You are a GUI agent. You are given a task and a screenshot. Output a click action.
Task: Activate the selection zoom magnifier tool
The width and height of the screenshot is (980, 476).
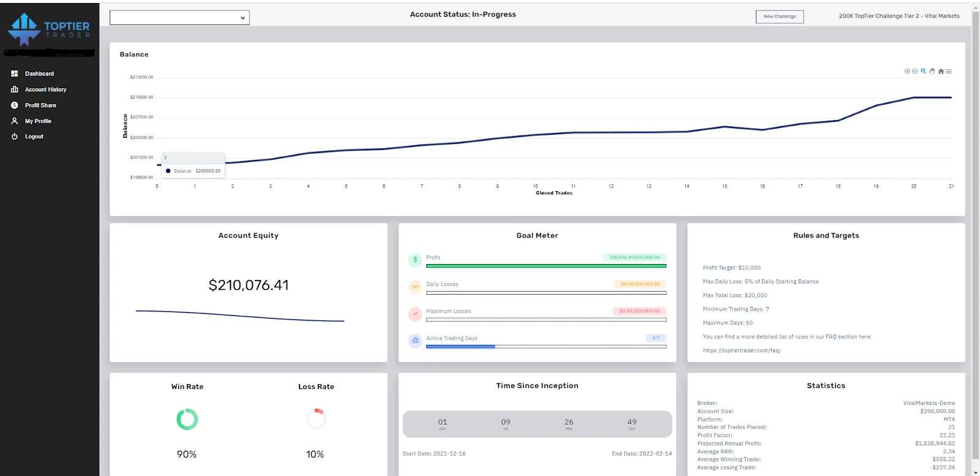[x=924, y=71]
